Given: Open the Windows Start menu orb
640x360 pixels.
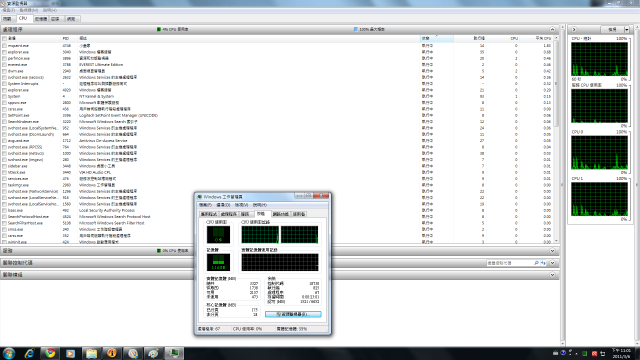Looking at the screenshot, I should coord(9,353).
